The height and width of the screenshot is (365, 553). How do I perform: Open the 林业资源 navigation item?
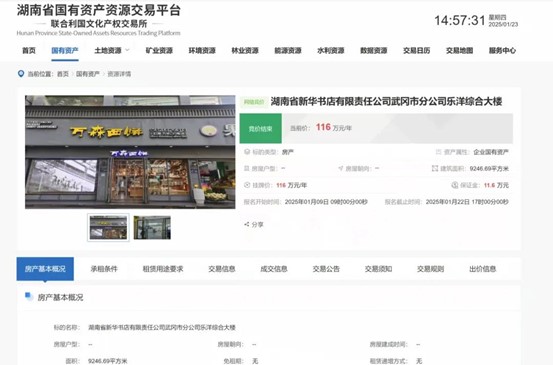click(245, 50)
